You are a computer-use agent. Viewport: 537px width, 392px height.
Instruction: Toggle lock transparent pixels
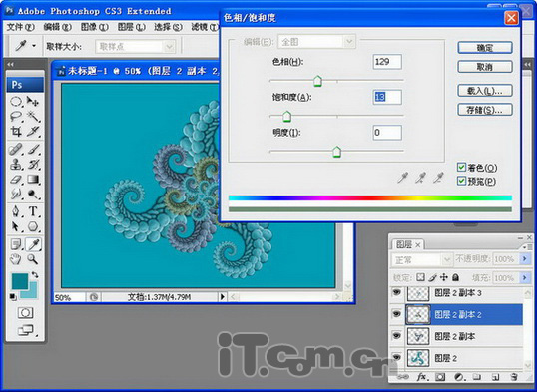coord(420,277)
